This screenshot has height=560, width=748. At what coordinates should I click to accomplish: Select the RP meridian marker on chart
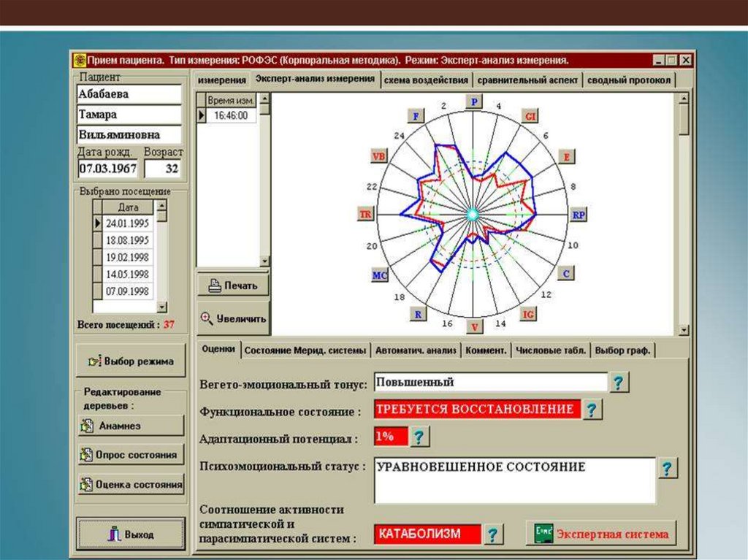pyautogui.click(x=579, y=215)
